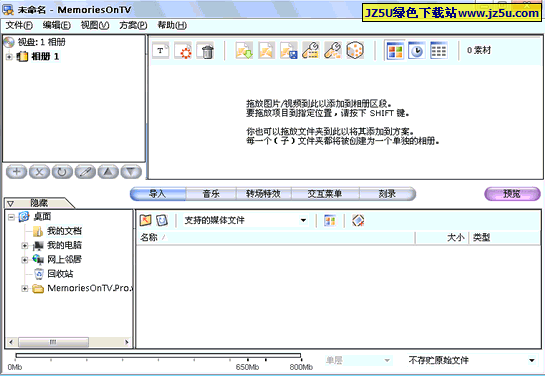Open the 方案(P) menu
This screenshot has width=545, height=376.
pyautogui.click(x=133, y=25)
